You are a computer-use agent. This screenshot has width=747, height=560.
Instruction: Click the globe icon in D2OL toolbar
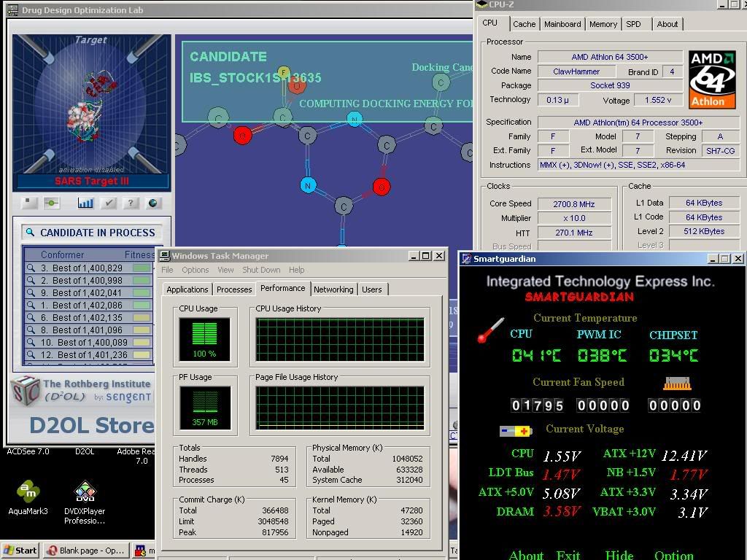pos(153,203)
